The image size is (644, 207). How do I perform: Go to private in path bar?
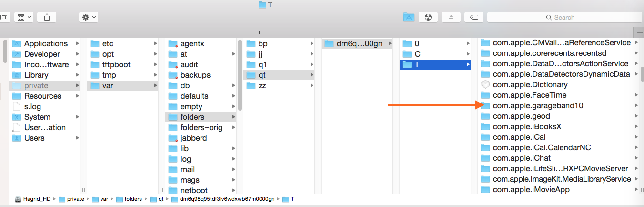click(x=71, y=199)
